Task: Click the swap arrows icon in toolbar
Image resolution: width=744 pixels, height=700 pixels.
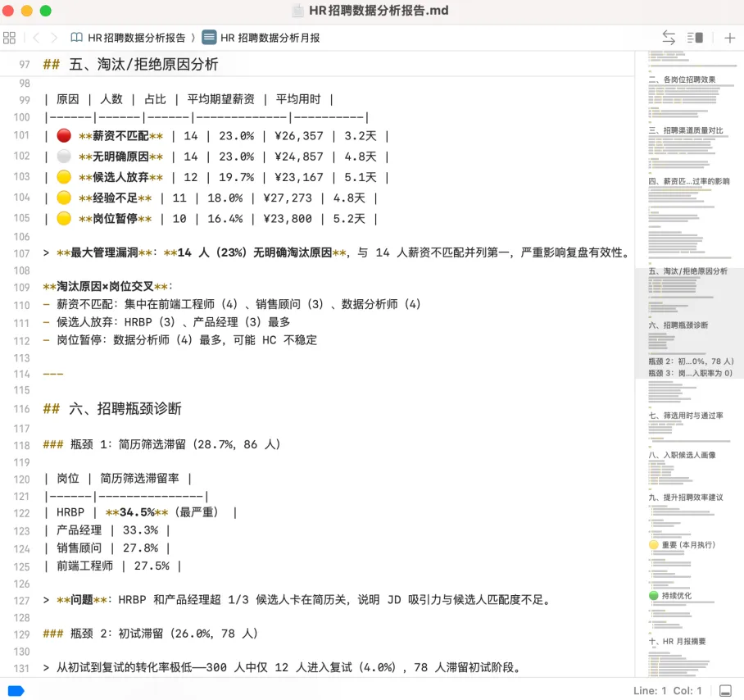Action: (x=669, y=38)
